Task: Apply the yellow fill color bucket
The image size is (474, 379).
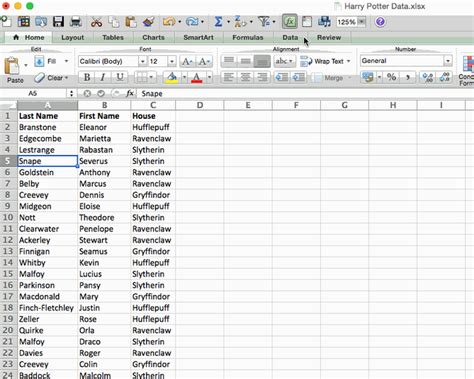Action: (x=172, y=77)
